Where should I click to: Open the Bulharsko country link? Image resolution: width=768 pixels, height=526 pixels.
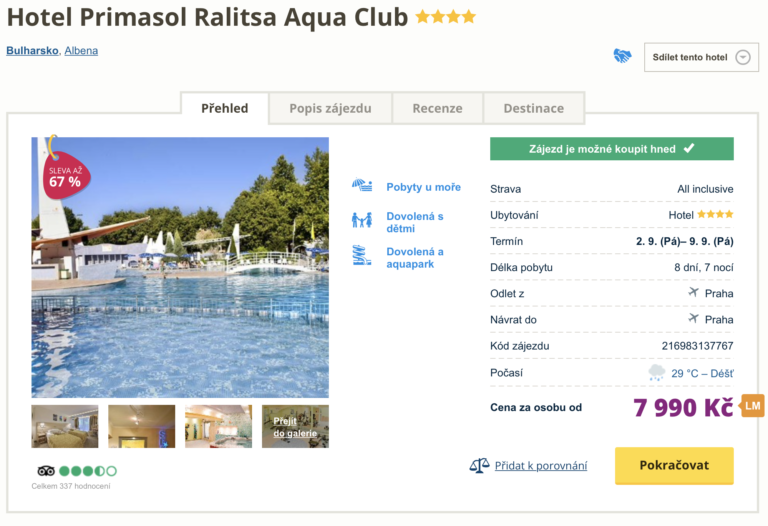[32, 50]
